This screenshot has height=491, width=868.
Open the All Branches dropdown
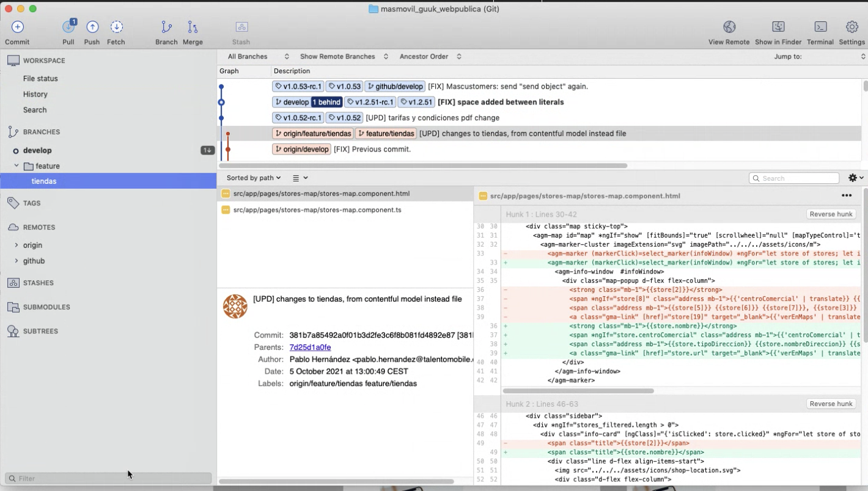pos(258,56)
